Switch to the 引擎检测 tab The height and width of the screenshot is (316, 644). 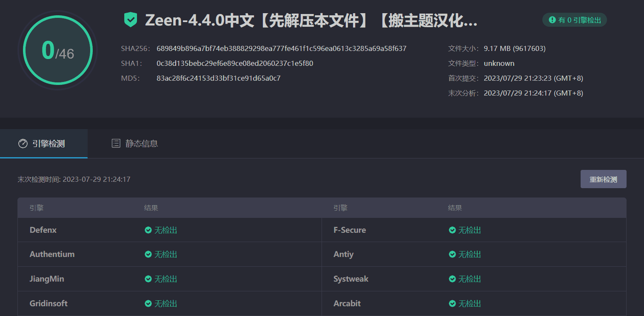point(44,144)
